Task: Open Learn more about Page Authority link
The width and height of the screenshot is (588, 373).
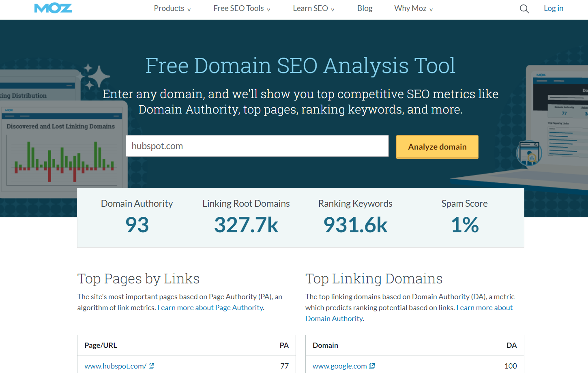Action: pos(210,308)
